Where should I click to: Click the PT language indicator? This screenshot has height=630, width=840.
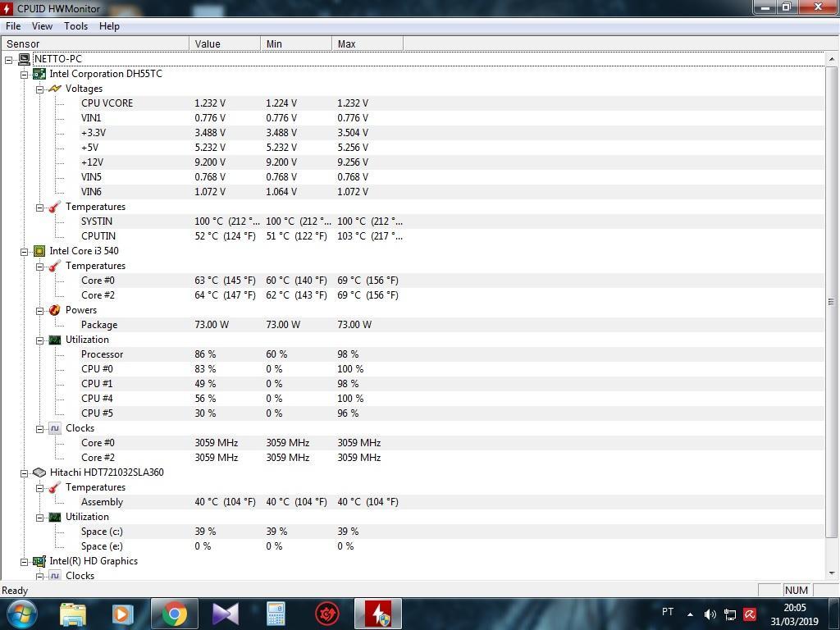coord(668,612)
